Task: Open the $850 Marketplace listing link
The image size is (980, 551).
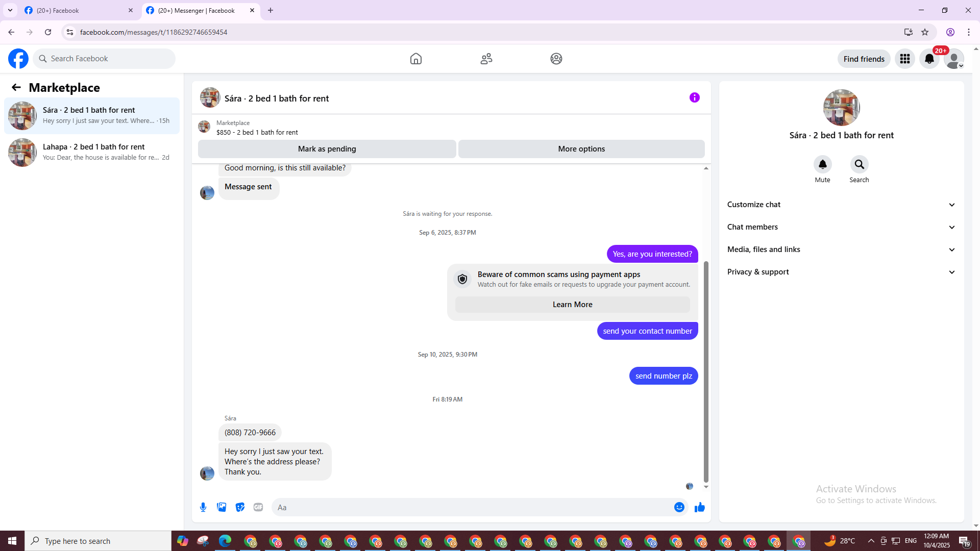Action: click(257, 132)
